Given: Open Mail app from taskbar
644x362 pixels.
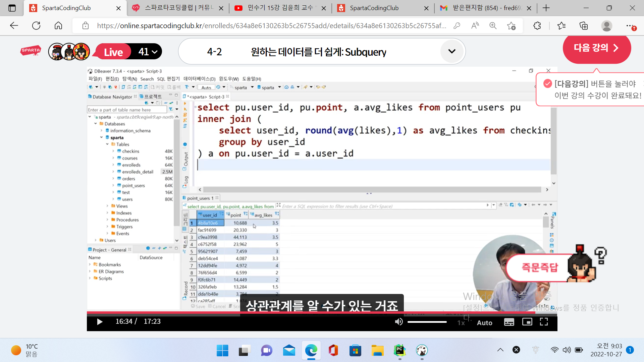Looking at the screenshot, I should (x=289, y=351).
